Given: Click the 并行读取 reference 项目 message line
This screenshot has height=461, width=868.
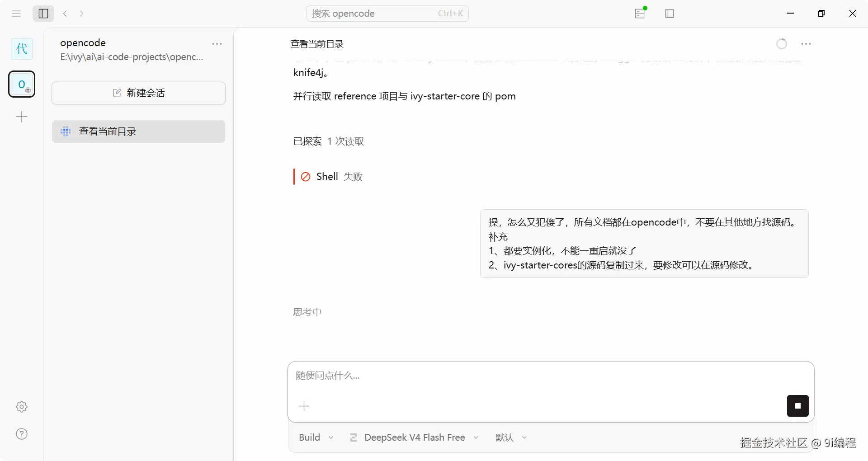Looking at the screenshot, I should click(x=404, y=96).
